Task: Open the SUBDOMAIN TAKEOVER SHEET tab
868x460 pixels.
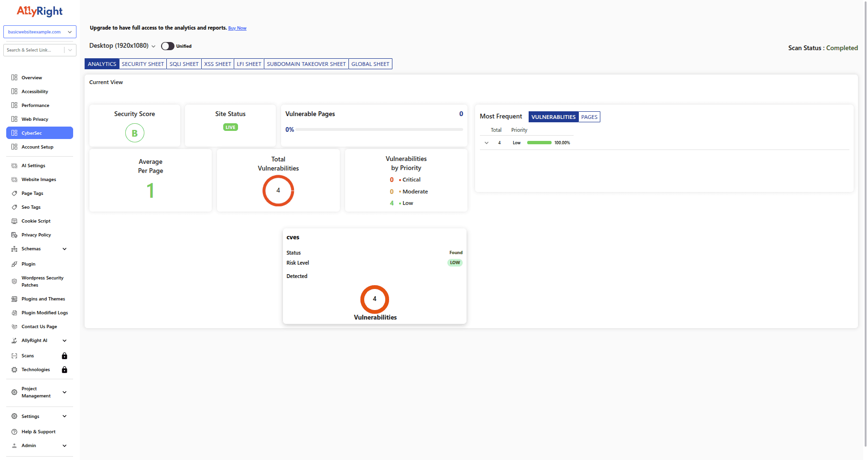Action: 306,64
